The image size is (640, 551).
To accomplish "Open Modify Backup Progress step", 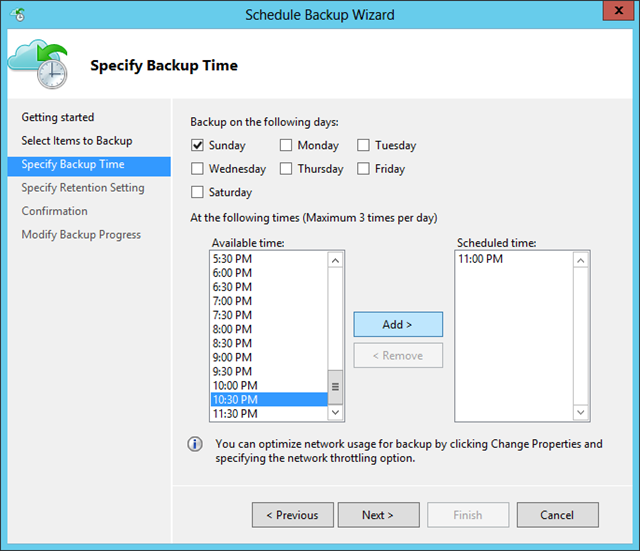I will 81,235.
